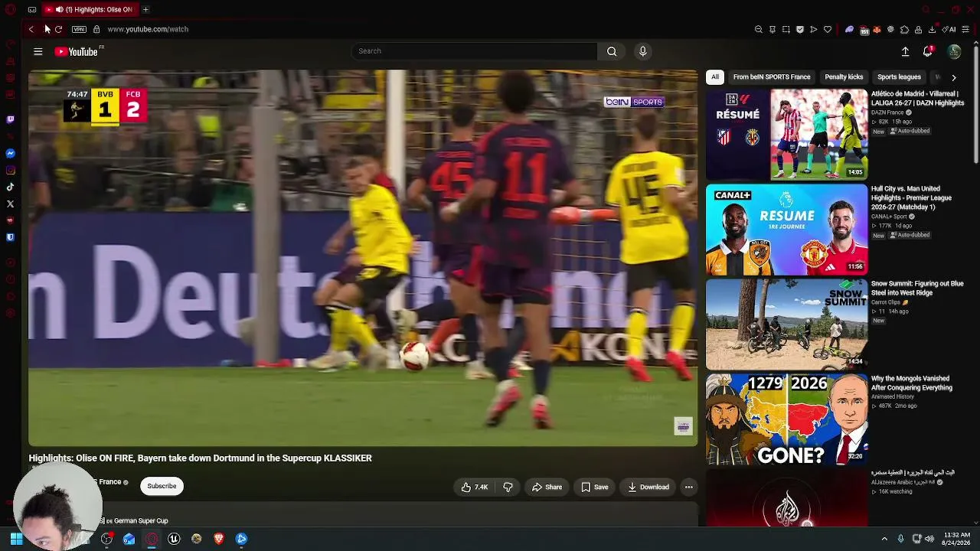Image resolution: width=980 pixels, height=551 pixels.
Task: Open the MetaMask fox extension
Action: (877, 29)
